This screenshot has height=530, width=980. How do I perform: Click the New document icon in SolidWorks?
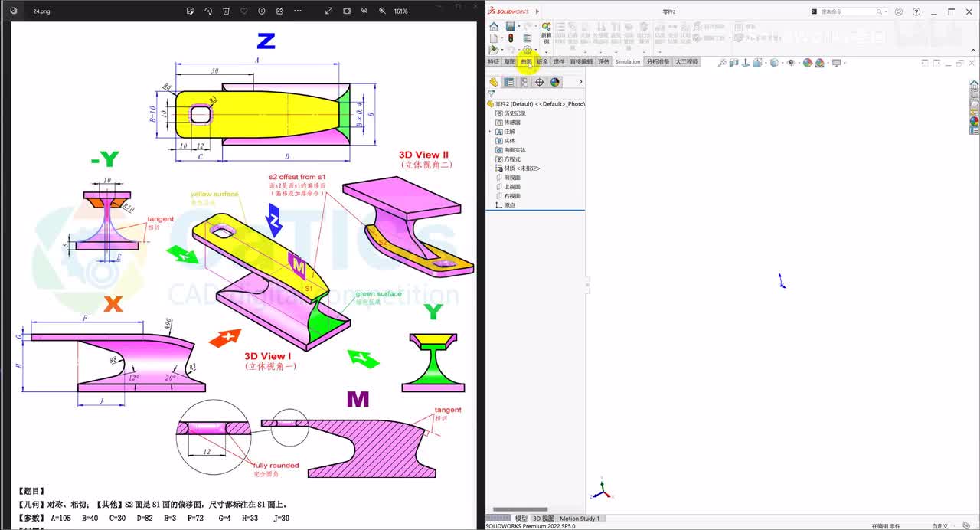[x=494, y=38]
